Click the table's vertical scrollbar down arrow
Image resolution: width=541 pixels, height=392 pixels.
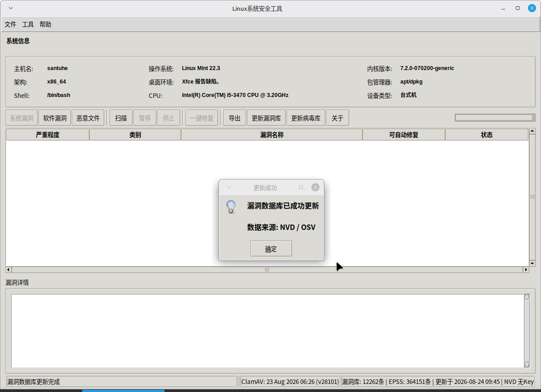(532, 263)
